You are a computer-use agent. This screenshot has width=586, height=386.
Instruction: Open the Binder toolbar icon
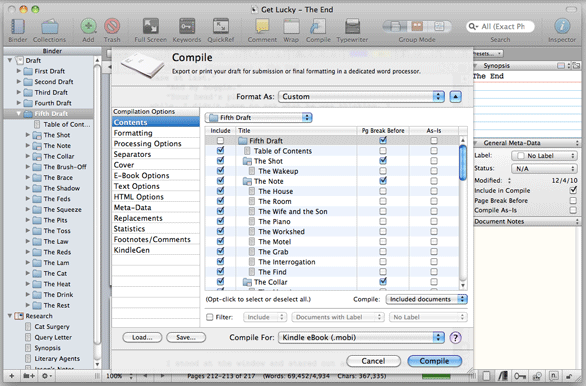click(x=18, y=27)
